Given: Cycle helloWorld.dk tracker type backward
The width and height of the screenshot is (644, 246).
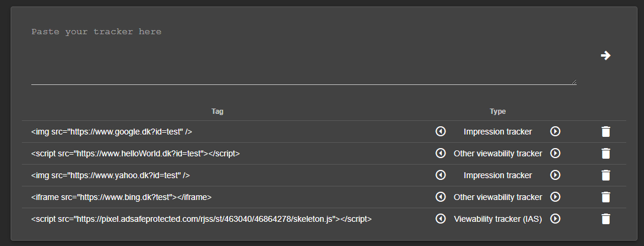Looking at the screenshot, I should click(x=440, y=153).
